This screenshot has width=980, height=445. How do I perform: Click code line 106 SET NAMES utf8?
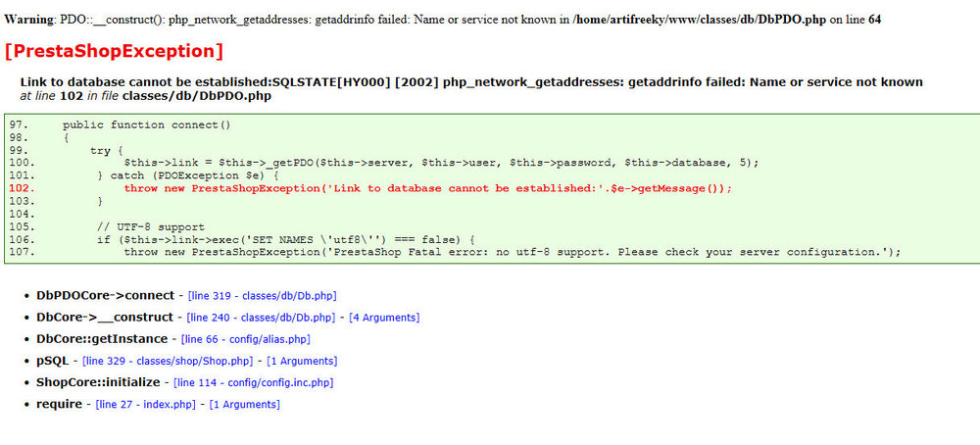click(x=287, y=239)
